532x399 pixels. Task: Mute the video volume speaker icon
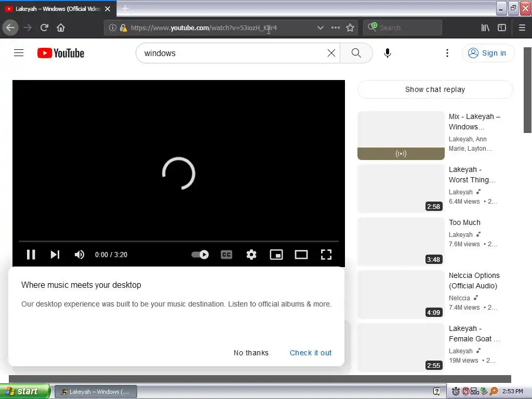79,255
